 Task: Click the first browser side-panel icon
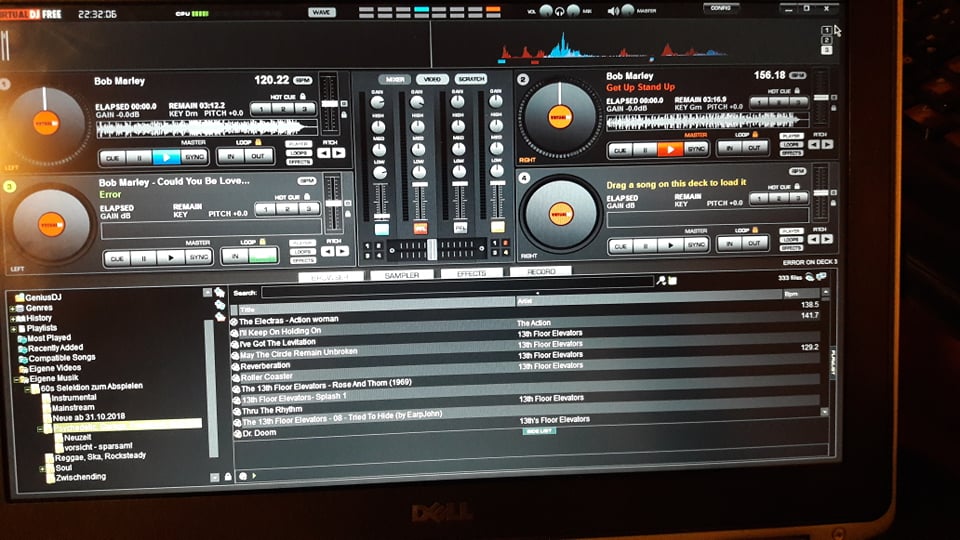click(219, 293)
